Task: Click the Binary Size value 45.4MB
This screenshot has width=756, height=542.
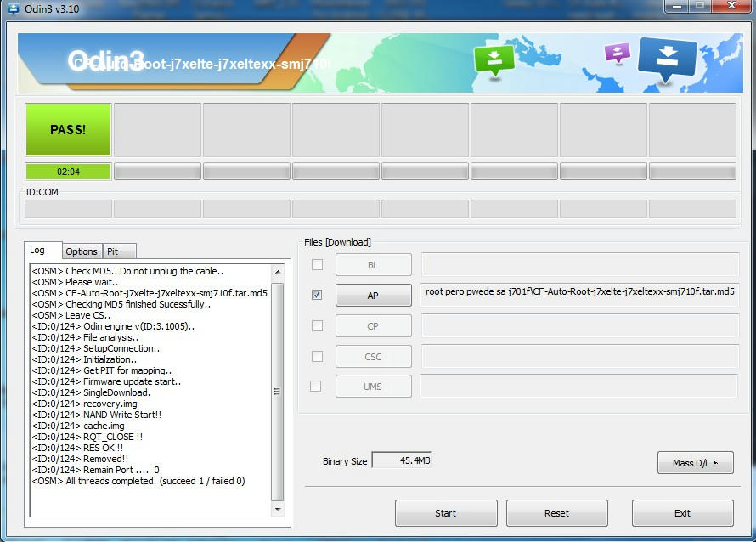Action: coord(402,460)
